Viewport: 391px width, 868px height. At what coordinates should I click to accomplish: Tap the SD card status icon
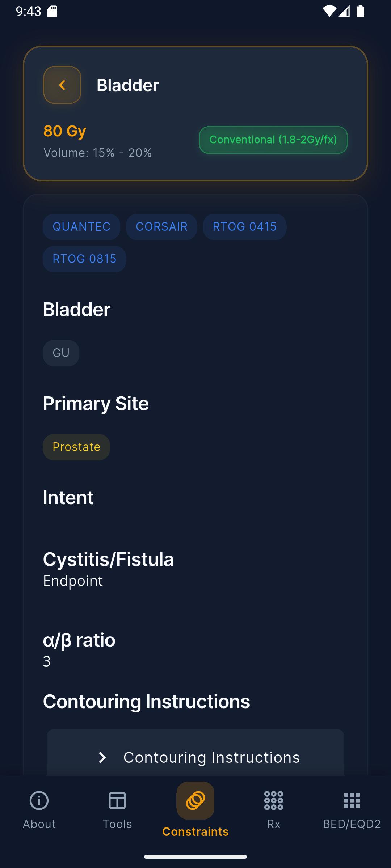[x=52, y=12]
